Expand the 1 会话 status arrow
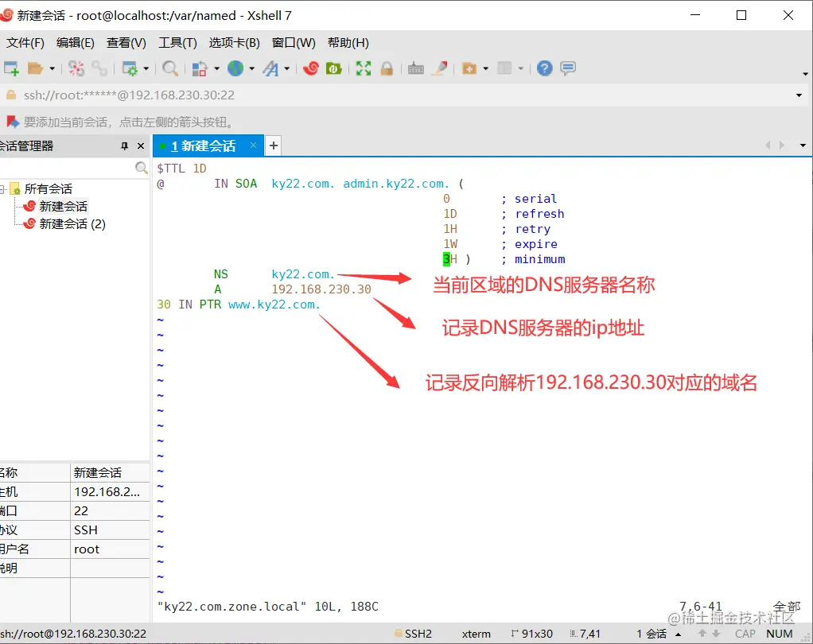 click(x=678, y=634)
